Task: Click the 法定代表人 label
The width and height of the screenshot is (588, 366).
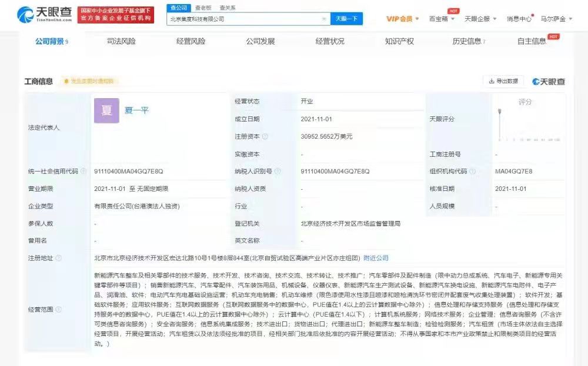Action: pos(44,127)
